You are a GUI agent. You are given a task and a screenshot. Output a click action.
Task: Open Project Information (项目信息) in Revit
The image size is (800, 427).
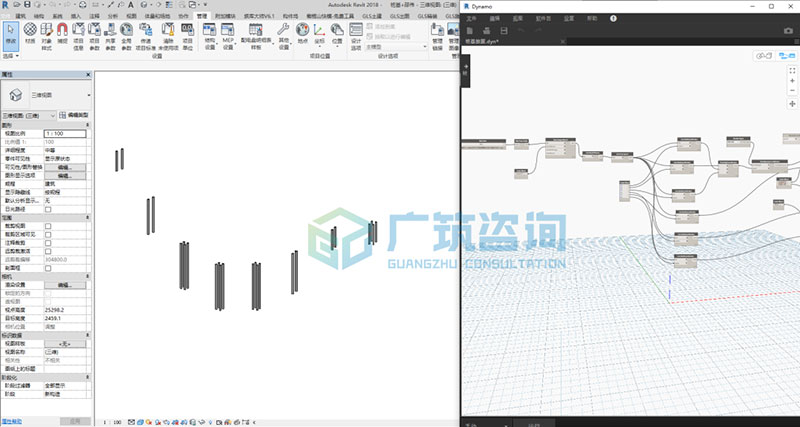[x=78, y=36]
